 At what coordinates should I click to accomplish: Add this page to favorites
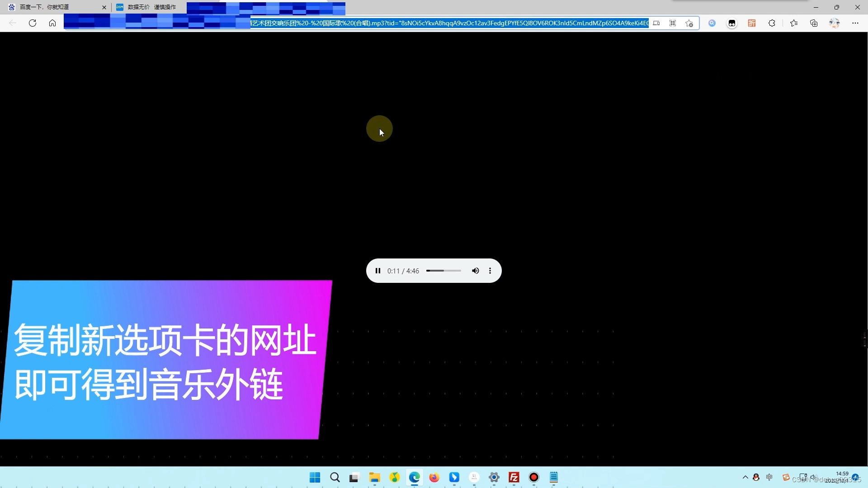click(x=689, y=23)
